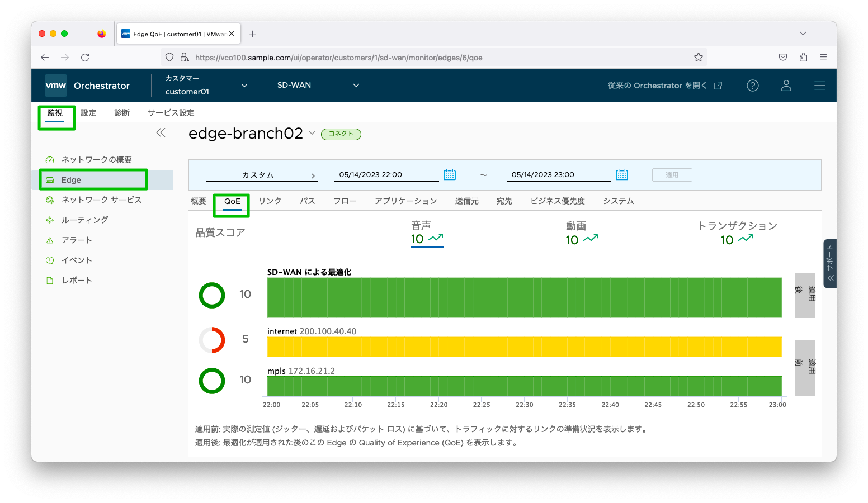Click the 適用 apply button
868x503 pixels.
(x=672, y=175)
